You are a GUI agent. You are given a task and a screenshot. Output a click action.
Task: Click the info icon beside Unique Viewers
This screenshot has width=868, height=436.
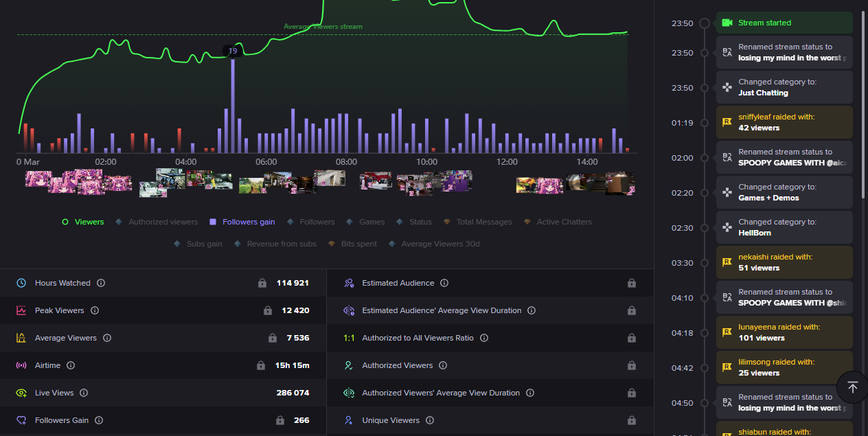[x=430, y=420]
